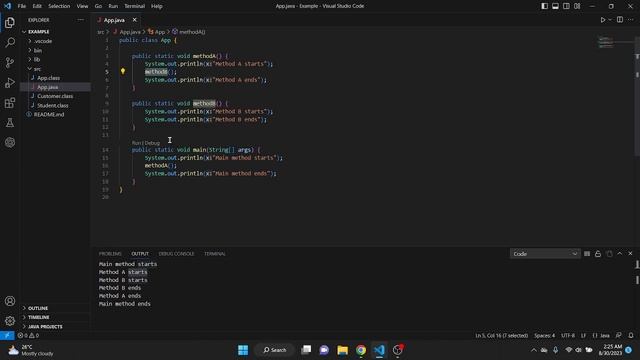Screen dimensions: 640x360
Task: Open Chrome from the taskbar
Action: (361, 350)
